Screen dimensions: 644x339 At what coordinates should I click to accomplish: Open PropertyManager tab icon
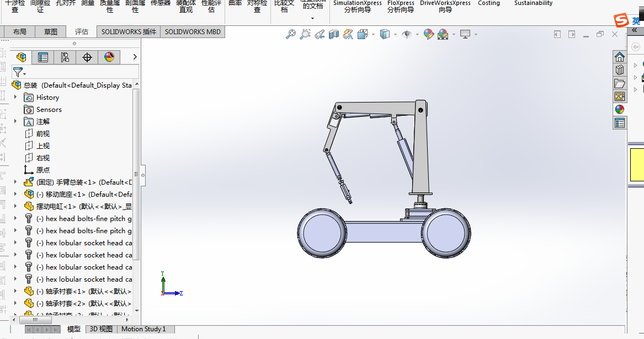click(x=42, y=57)
